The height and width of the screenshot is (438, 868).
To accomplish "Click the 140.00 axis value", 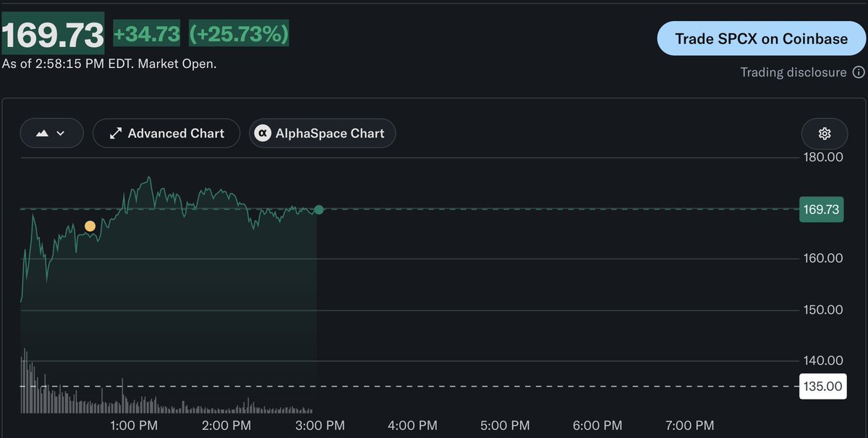I will tap(823, 361).
